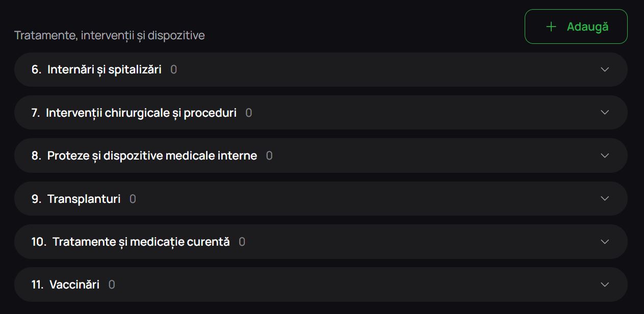Click count beside Tratamente și medicație curentă
The width and height of the screenshot is (644, 314).
(242, 242)
